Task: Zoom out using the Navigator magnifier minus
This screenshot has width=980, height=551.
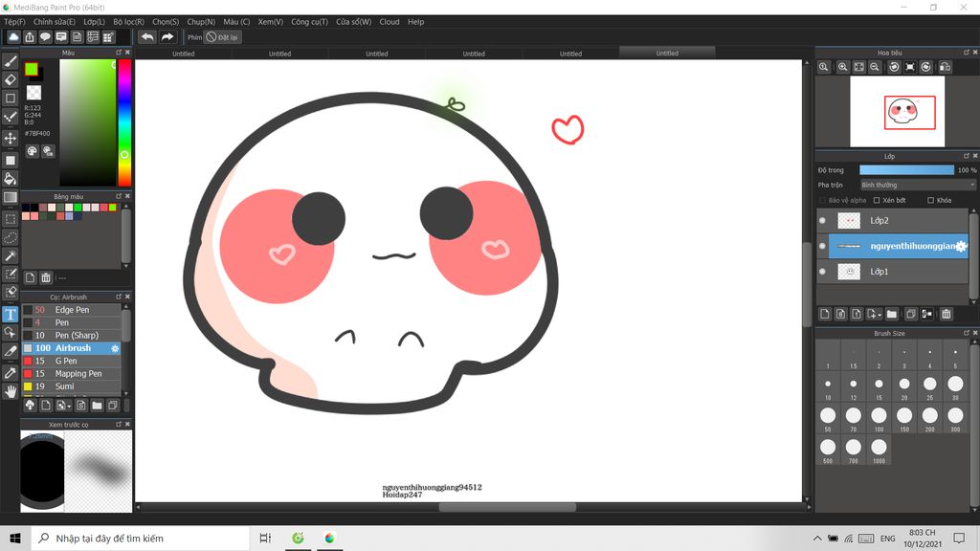Action: coord(875,67)
